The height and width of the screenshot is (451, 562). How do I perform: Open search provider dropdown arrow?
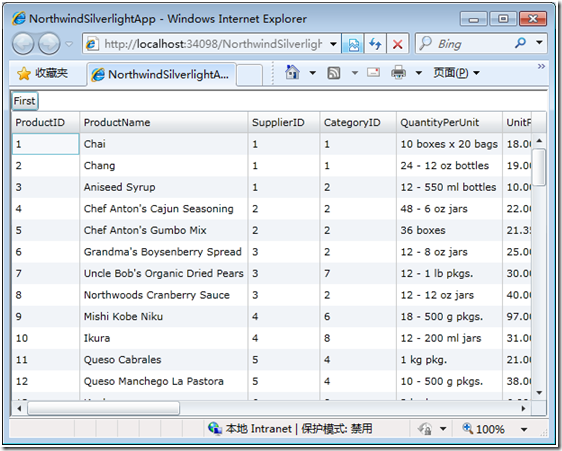coord(539,43)
